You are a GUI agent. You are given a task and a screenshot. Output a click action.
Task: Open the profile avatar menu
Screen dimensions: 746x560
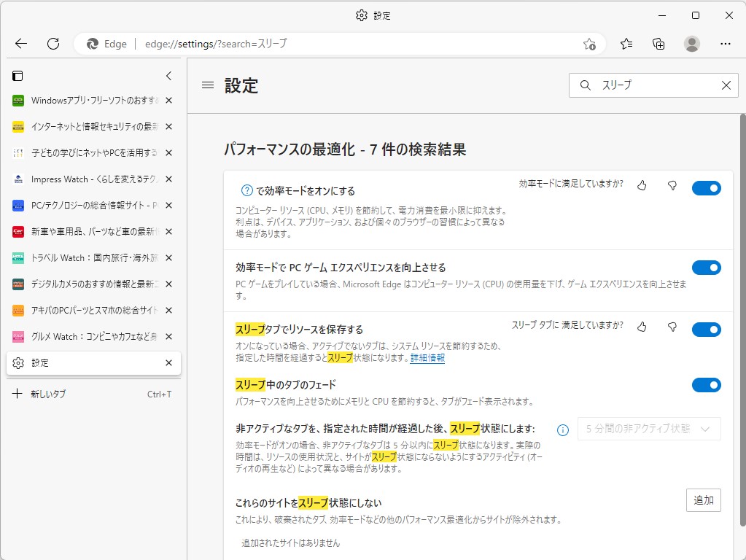pyautogui.click(x=691, y=44)
